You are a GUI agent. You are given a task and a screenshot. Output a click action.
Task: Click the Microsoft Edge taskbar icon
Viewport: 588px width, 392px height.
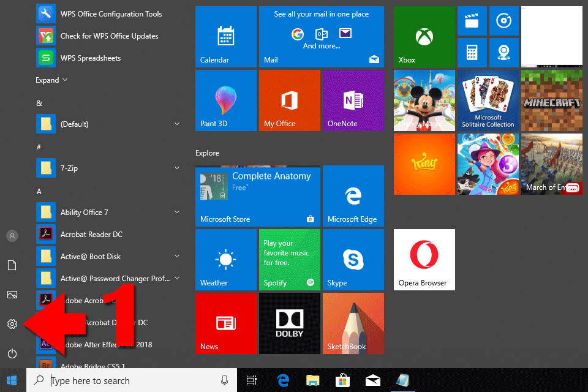pos(283,380)
